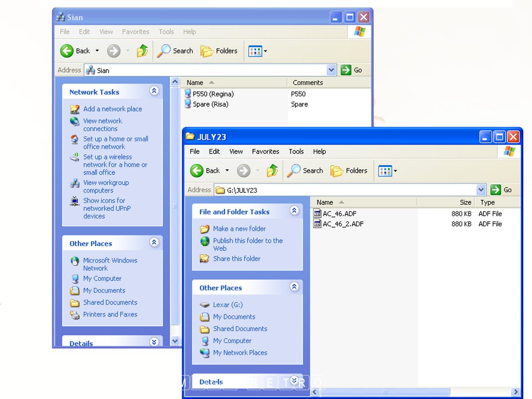Click the Up folder icon in JULY23 window
This screenshot has width=532, height=399.
[272, 171]
